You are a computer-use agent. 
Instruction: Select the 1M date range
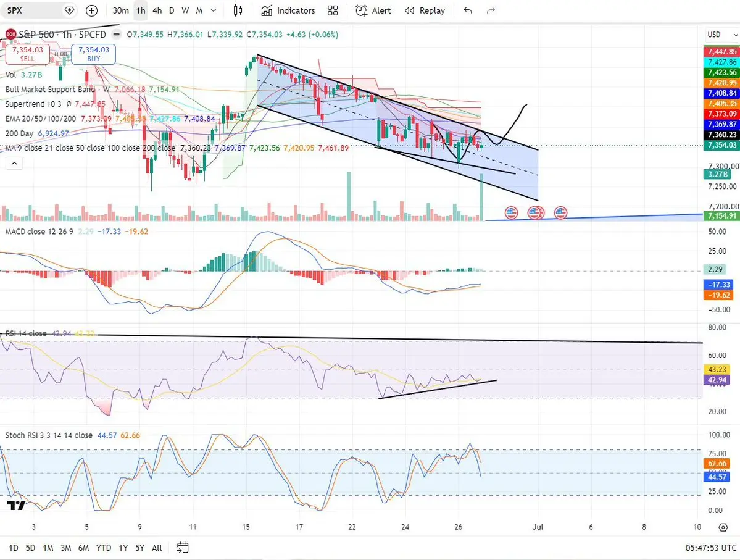[x=48, y=548]
